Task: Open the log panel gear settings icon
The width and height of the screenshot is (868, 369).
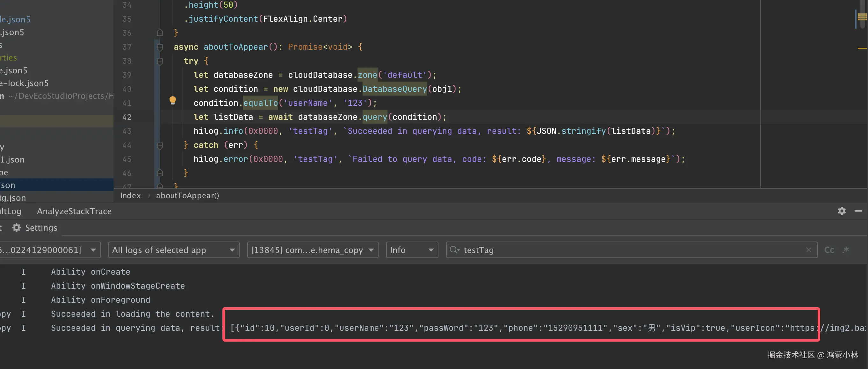Action: coord(841,211)
